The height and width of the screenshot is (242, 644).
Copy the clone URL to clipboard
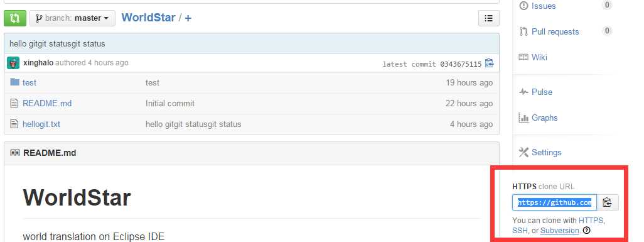tap(608, 202)
